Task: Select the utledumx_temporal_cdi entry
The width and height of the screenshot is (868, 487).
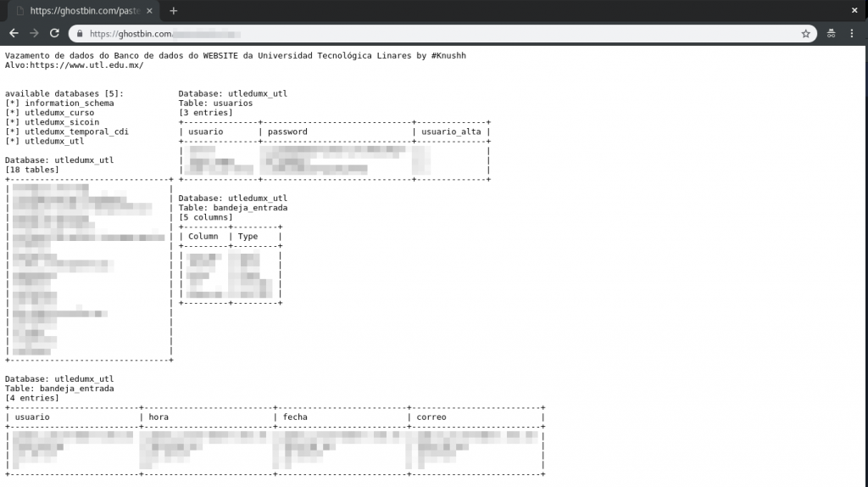Action: 76,132
